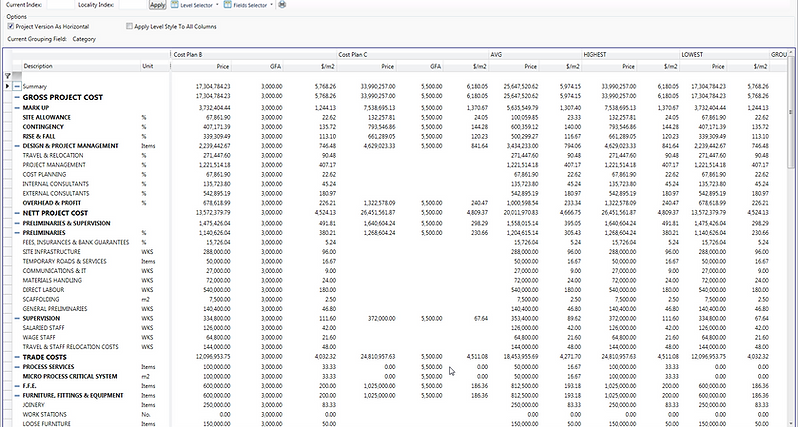This screenshot has width=798, height=427.
Task: Collapse the Summary row
Action: click(x=17, y=87)
